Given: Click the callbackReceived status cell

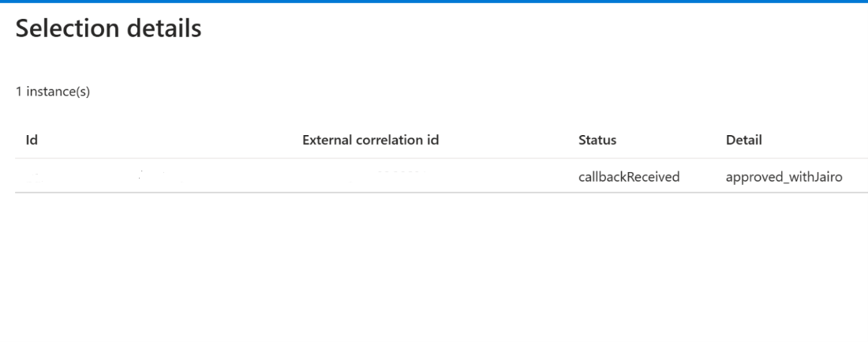Looking at the screenshot, I should tap(629, 177).
